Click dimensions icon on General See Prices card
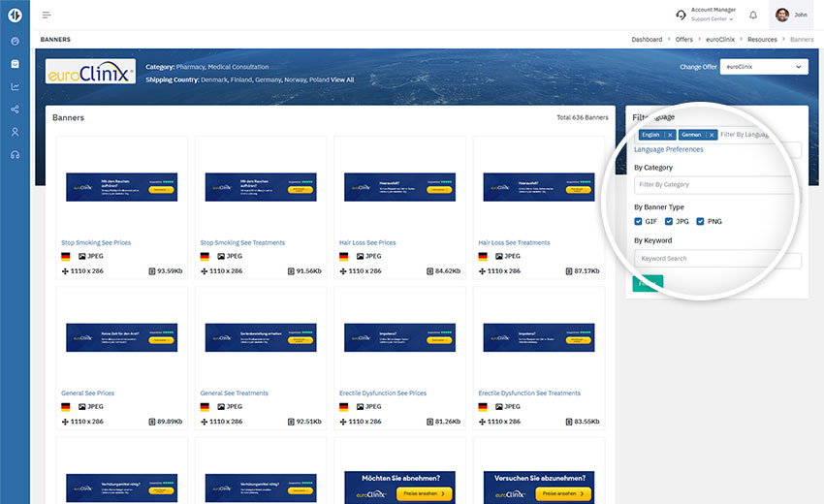 [x=65, y=422]
